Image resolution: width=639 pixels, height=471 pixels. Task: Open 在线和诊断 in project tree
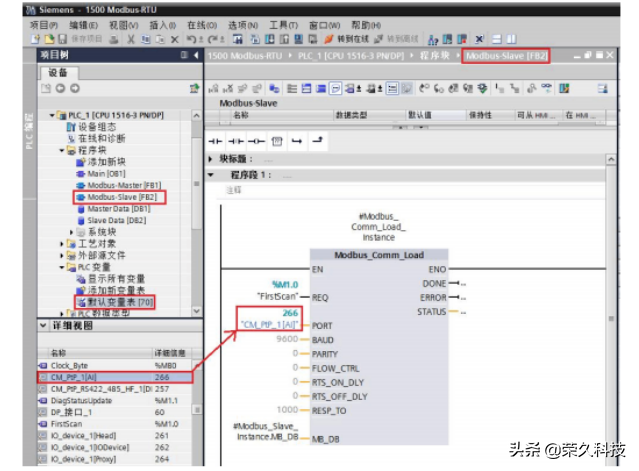pos(101,139)
